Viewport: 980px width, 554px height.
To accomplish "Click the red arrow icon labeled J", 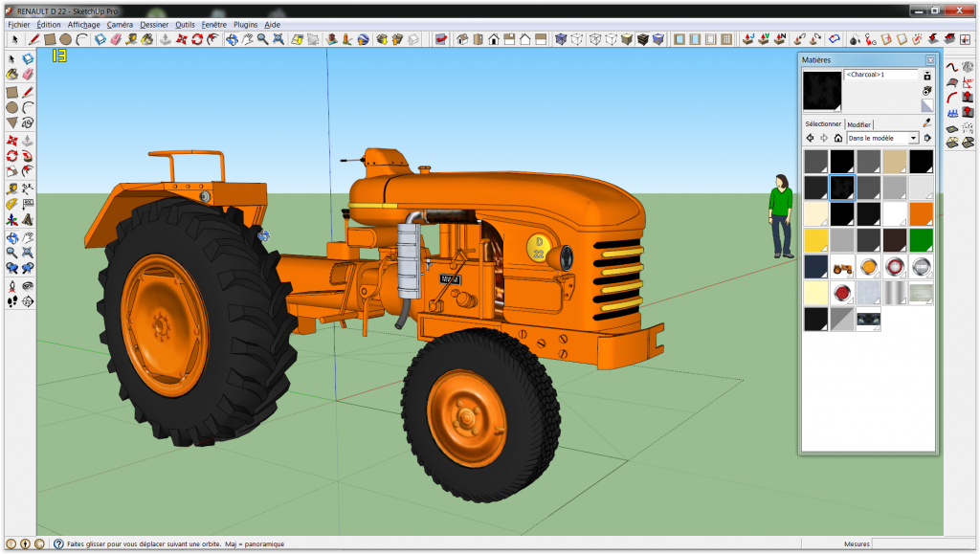I will click(748, 39).
